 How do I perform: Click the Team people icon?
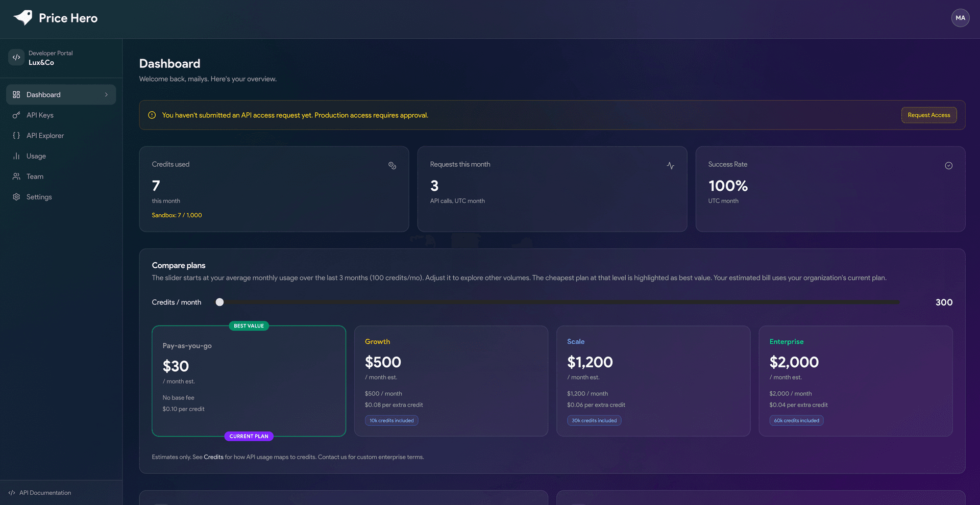[x=16, y=176]
